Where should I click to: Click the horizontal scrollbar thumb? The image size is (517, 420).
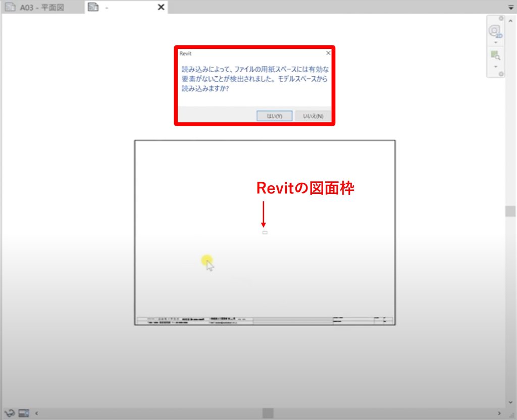pos(268,413)
